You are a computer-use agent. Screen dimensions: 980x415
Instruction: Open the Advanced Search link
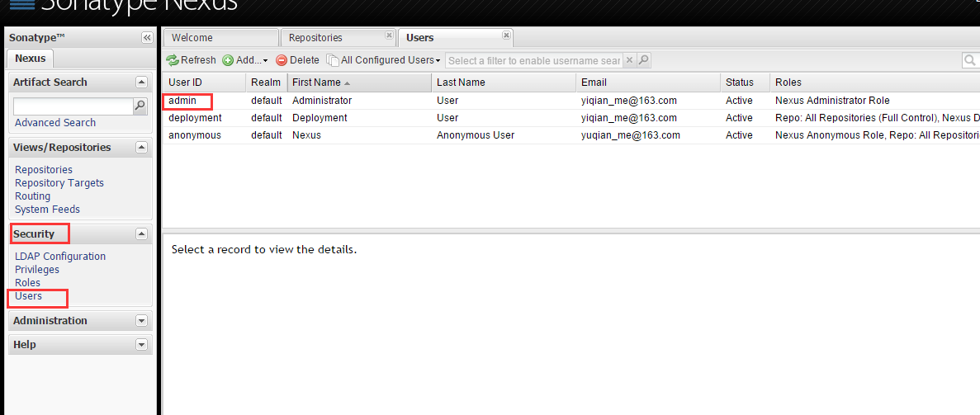pyautogui.click(x=55, y=123)
